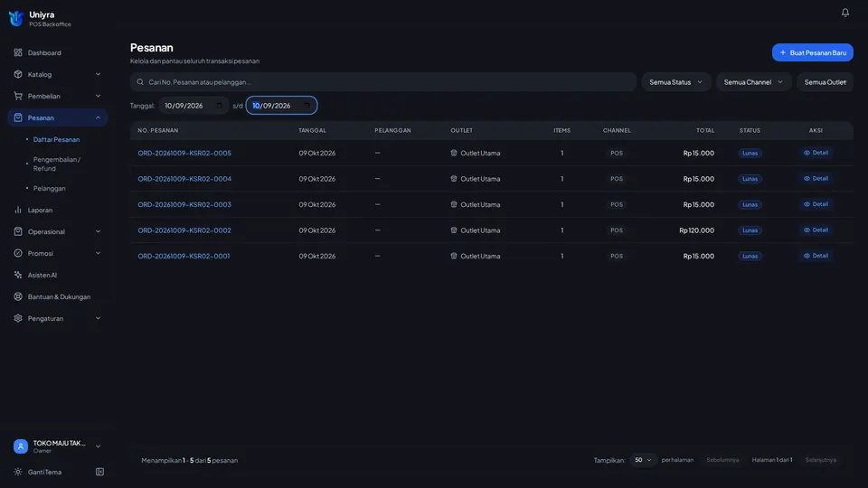Focus the order search field

tap(383, 82)
